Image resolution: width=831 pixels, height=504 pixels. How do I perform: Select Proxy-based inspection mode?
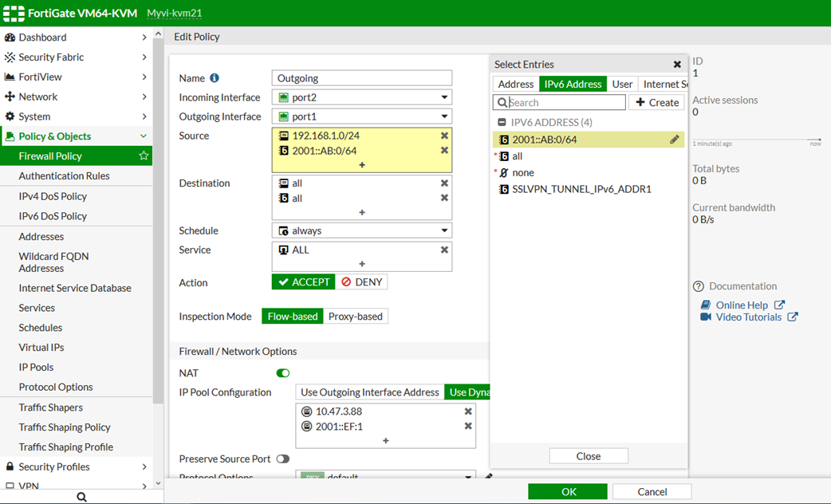(x=355, y=317)
